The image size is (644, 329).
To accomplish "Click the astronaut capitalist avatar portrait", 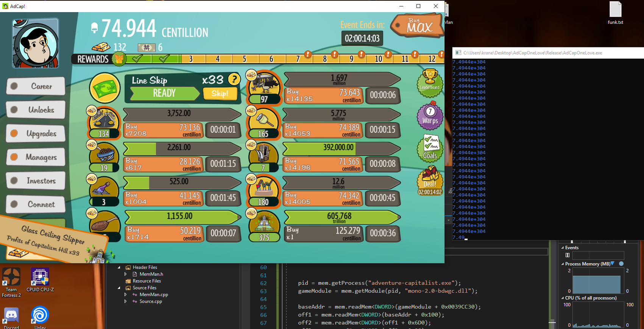I will [35, 43].
